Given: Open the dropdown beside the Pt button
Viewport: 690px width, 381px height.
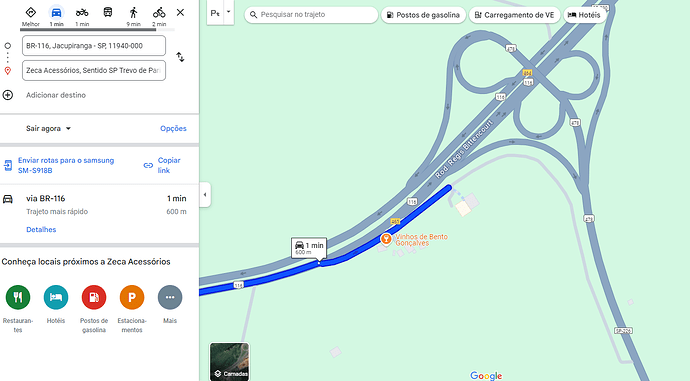Looking at the screenshot, I should [x=228, y=12].
